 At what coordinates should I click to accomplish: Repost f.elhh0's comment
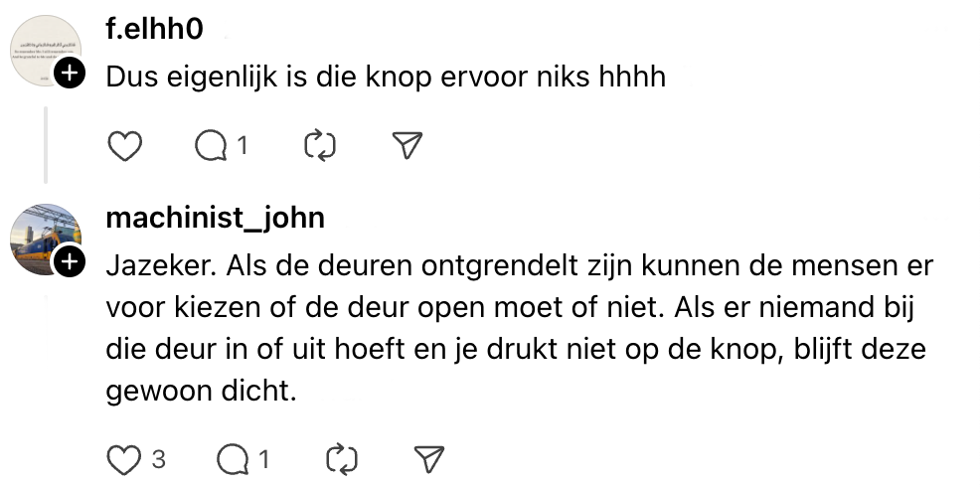pyautogui.click(x=319, y=146)
